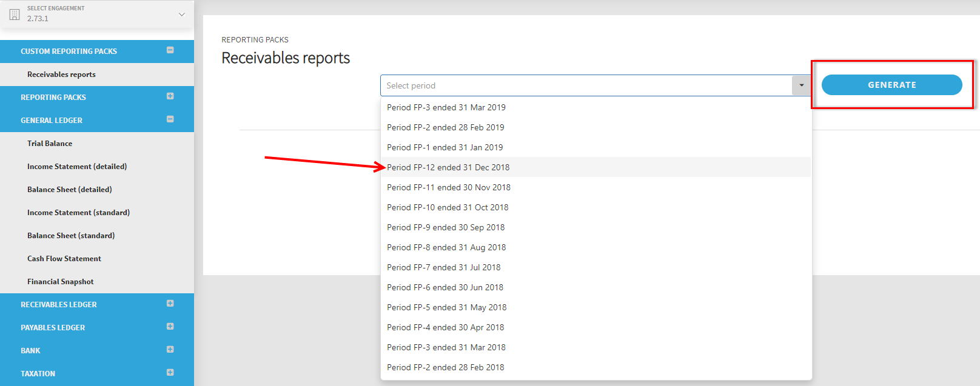Viewport: 980px width, 386px height.
Task: Open Receivables reports in the sidebar
Action: point(61,75)
